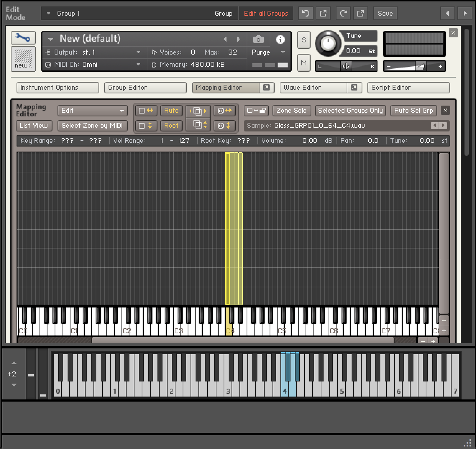Click resolve overlapping velocity ranges icon

pos(198,125)
